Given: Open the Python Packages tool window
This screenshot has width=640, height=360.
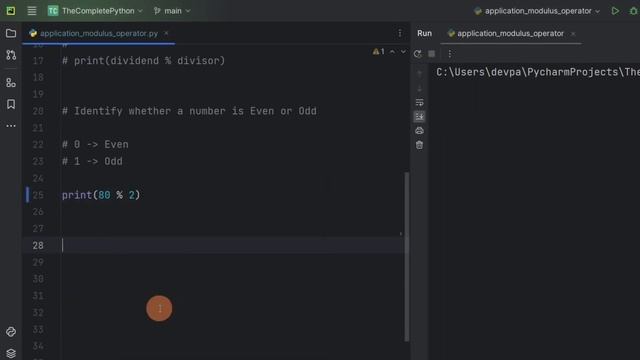Looking at the screenshot, I should click(x=11, y=332).
